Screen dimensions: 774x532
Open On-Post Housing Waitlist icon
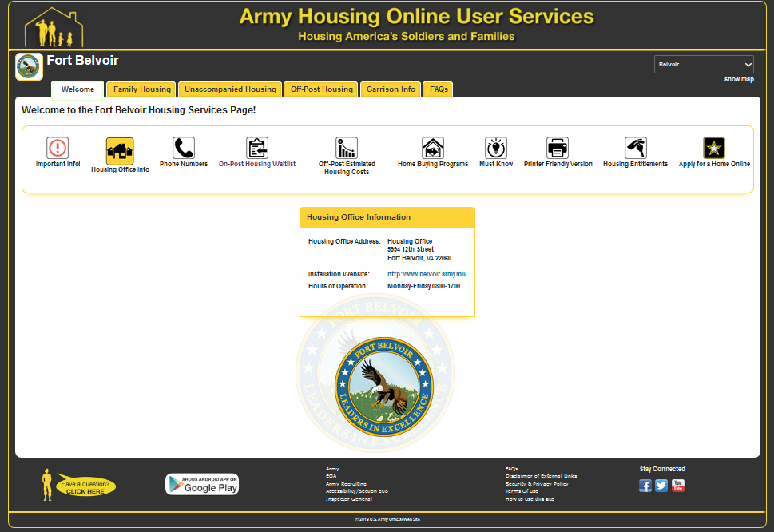[257, 148]
